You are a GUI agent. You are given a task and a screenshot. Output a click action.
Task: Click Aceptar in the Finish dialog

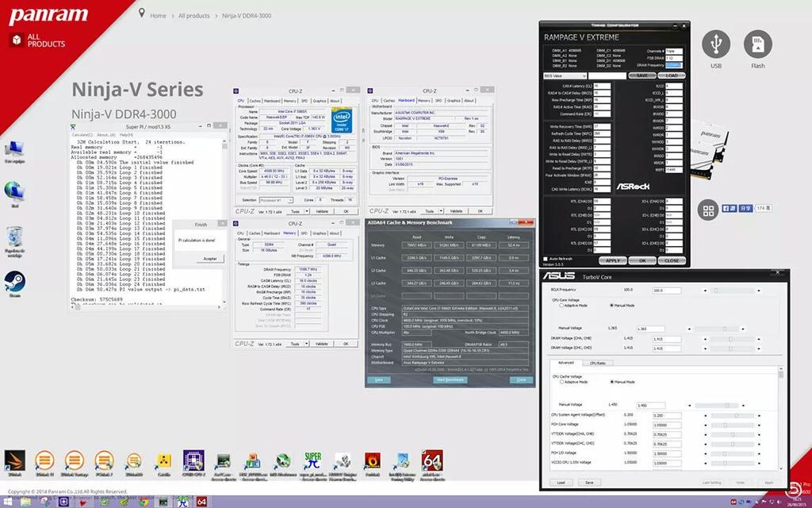[210, 258]
